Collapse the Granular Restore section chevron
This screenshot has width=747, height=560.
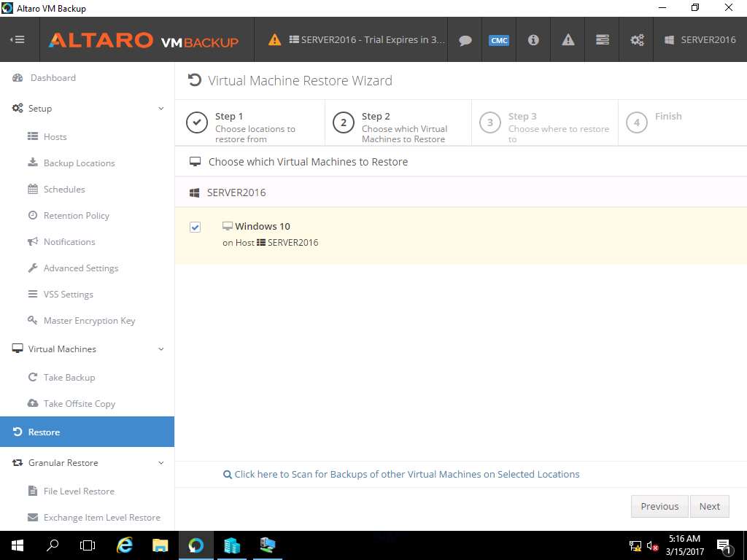[161, 463]
